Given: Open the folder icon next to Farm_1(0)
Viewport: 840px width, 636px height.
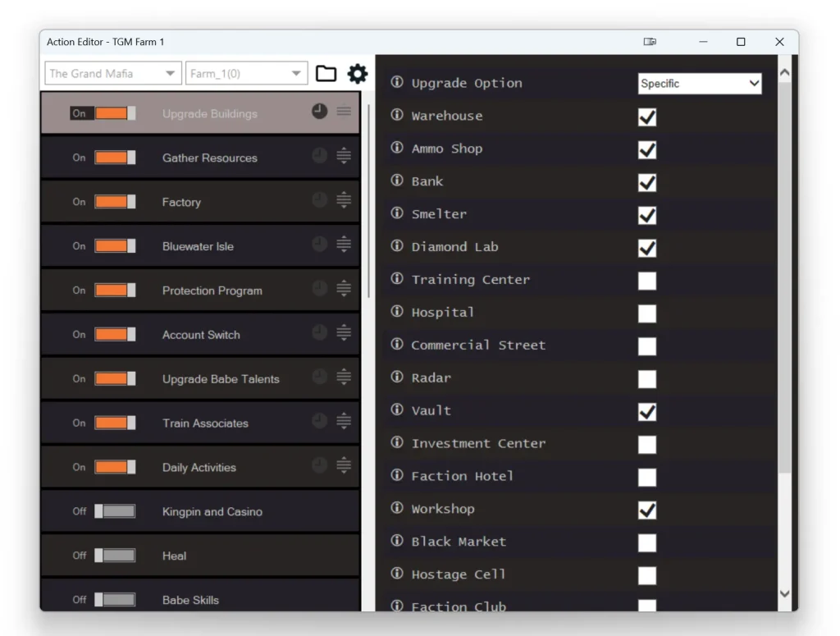Looking at the screenshot, I should [x=326, y=73].
